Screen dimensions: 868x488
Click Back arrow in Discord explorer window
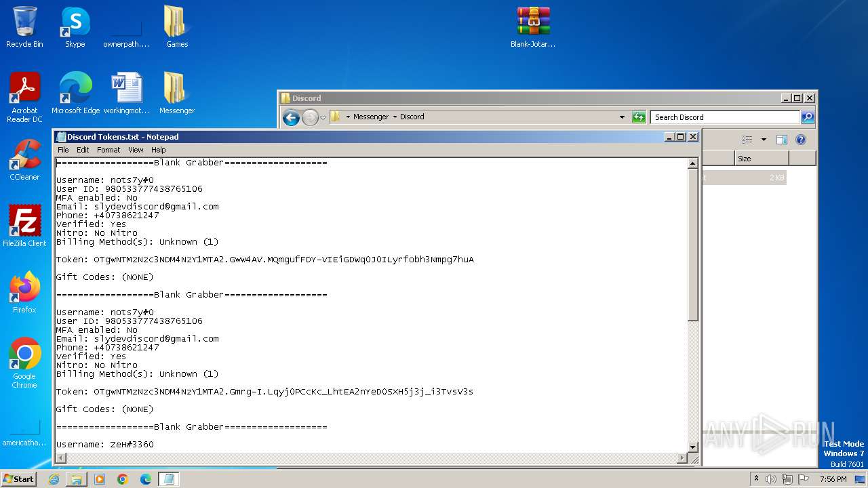291,117
